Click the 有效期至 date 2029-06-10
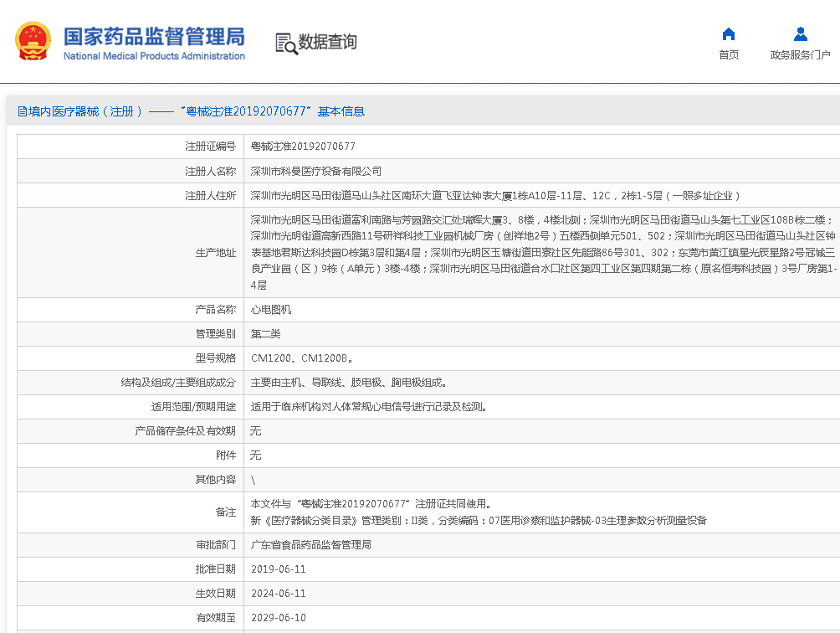840x633 pixels. (280, 617)
